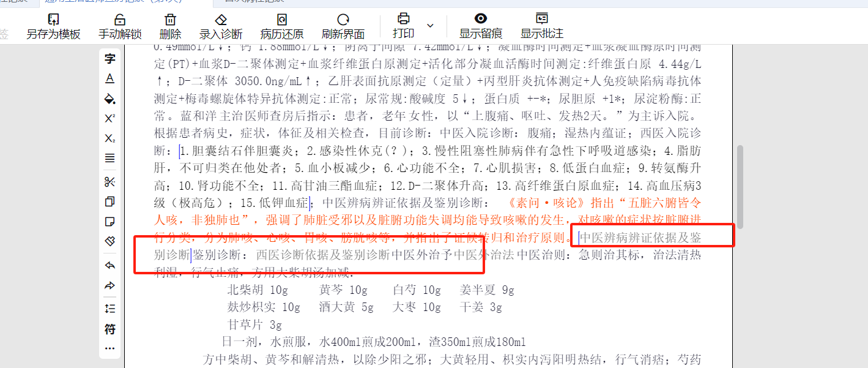Click the text '1.胆囊结石伴胆囊炎'
Screen dimensions: 868x368
239,150
